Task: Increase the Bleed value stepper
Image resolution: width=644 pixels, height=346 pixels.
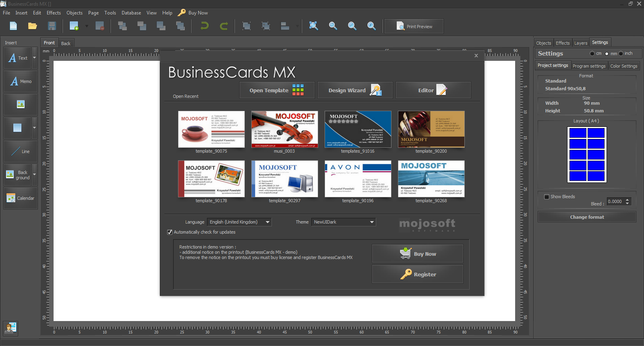Action: (x=627, y=200)
